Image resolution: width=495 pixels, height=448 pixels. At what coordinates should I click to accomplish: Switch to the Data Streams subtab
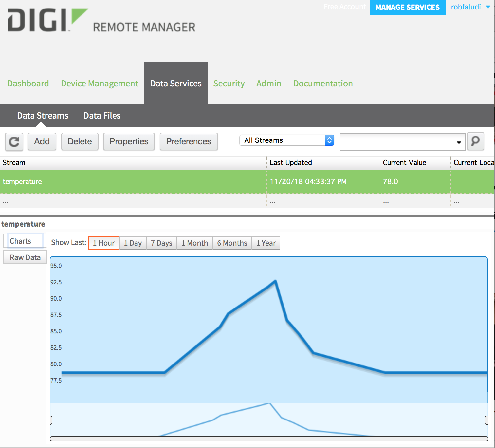click(43, 116)
